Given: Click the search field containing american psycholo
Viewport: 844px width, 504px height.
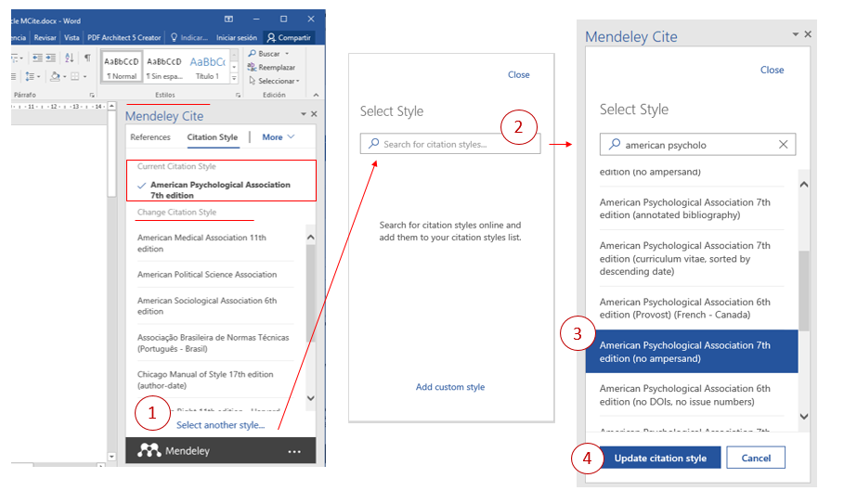Looking at the screenshot, I should tap(697, 145).
